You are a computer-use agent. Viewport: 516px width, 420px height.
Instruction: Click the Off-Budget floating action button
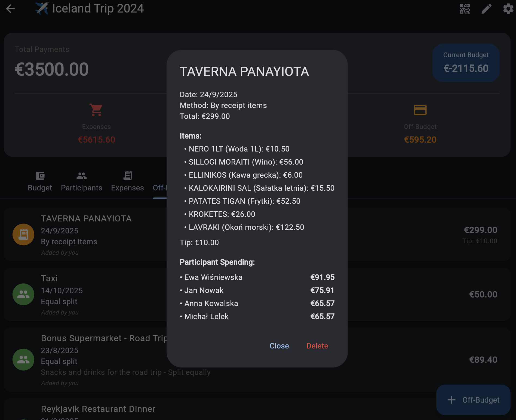tap(473, 400)
